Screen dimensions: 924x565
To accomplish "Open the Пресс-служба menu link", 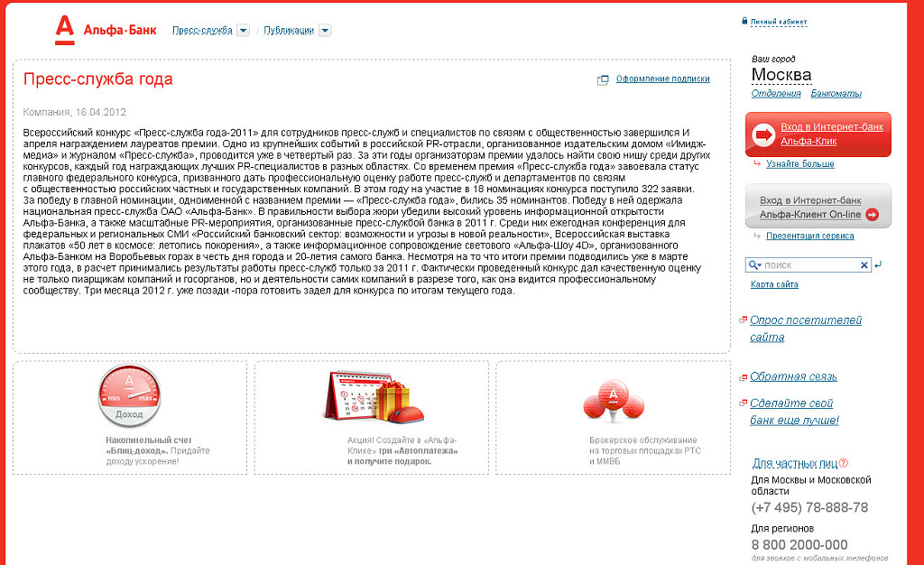I will coord(202,31).
